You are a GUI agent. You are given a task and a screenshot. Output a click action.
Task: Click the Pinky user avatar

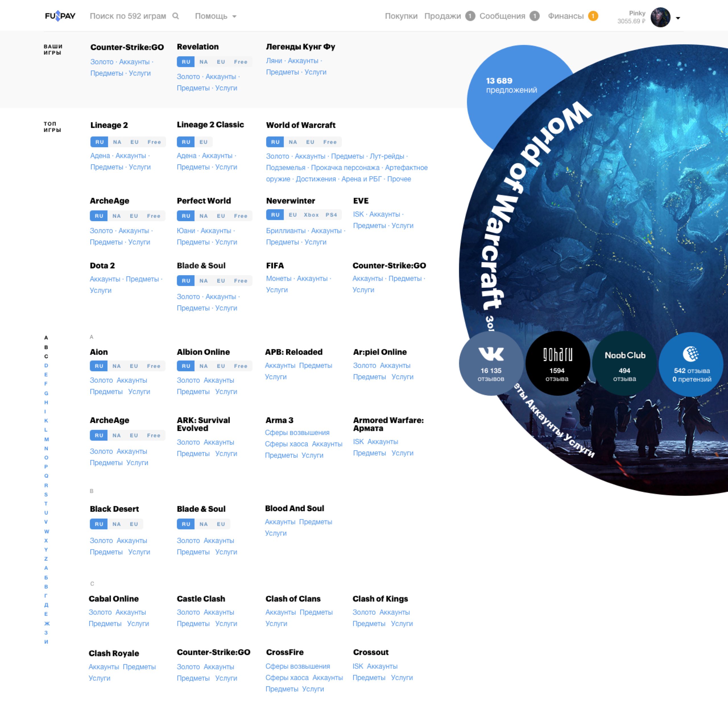click(x=660, y=17)
